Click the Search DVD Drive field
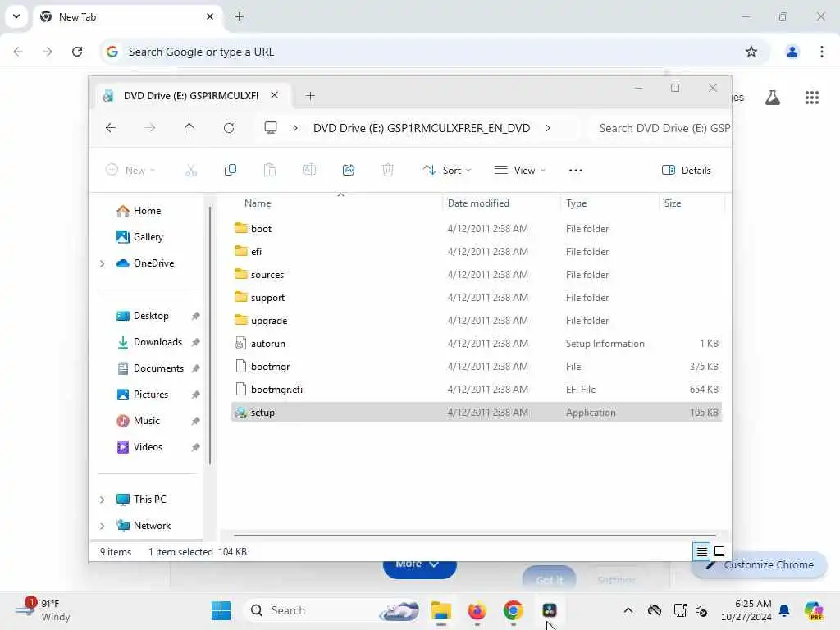Screen dimensions: 840x630 [662, 128]
